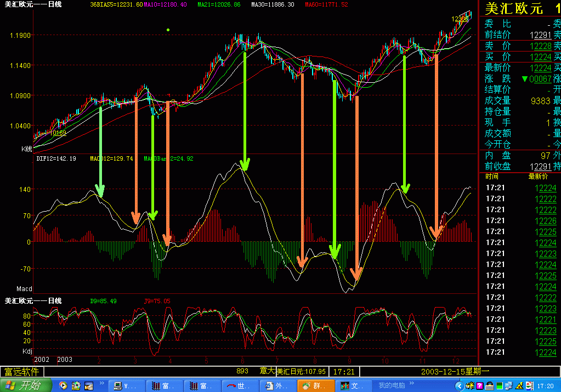Click the second quick launch icon
The image size is (561, 392).
[76, 385]
